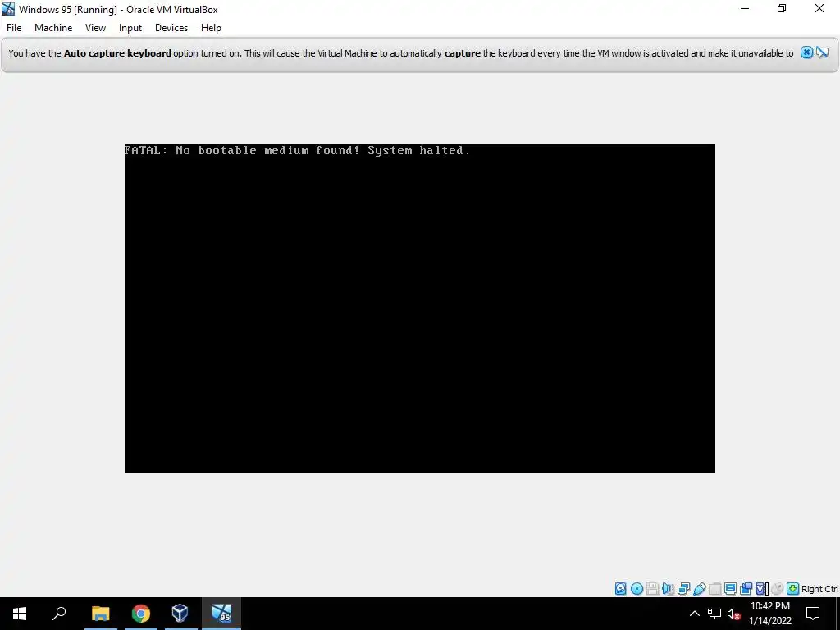Click the muted volume tray icon
This screenshot has width=840, height=630.
(733, 614)
